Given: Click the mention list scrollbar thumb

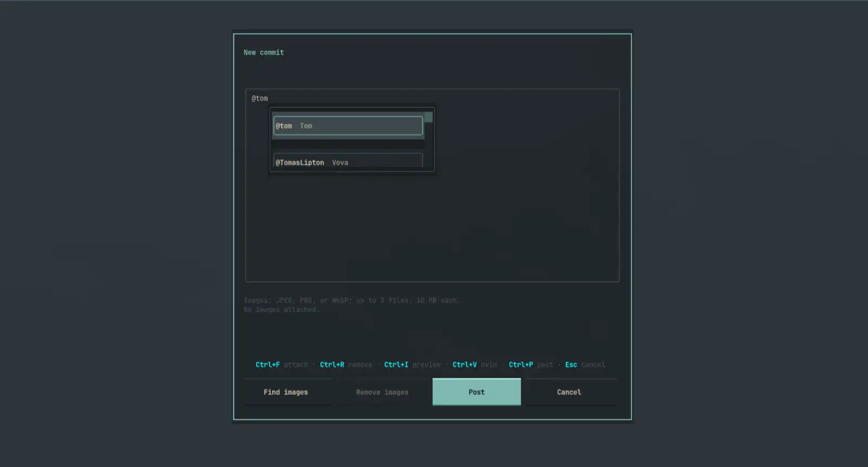Looking at the screenshot, I should 429,117.
